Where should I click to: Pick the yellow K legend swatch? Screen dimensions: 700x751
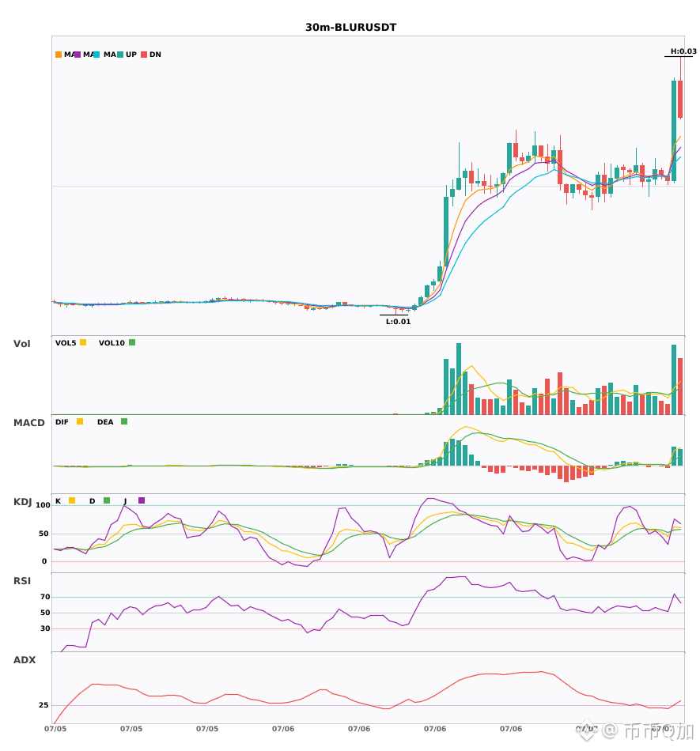click(72, 500)
